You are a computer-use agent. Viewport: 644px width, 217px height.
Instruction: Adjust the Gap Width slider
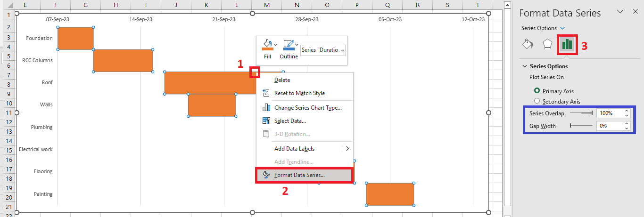click(x=581, y=126)
